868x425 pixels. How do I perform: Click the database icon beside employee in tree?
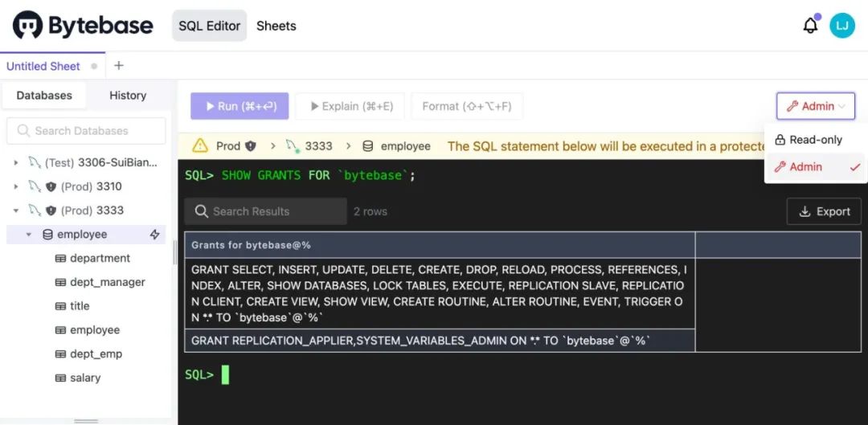pos(47,235)
